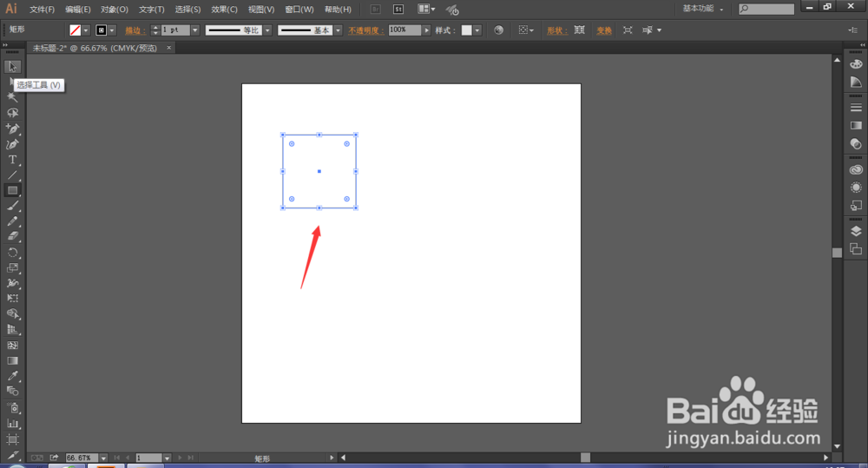
Task: Select the Scale tool
Action: (12, 268)
